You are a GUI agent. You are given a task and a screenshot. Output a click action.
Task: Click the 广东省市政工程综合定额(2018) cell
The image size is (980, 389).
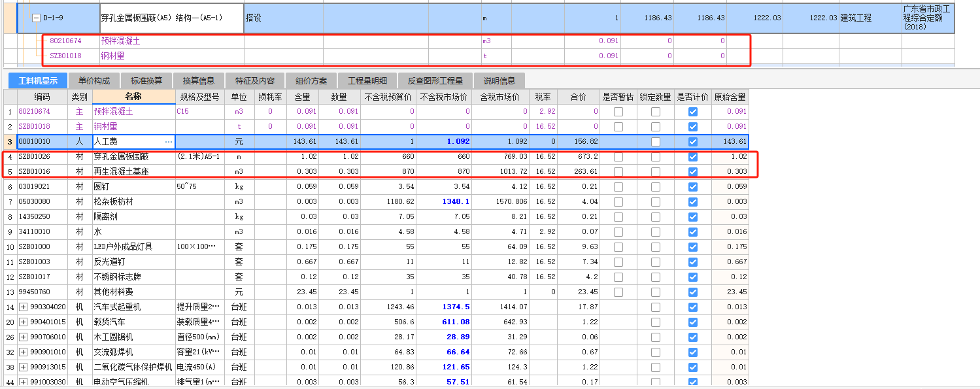click(928, 18)
